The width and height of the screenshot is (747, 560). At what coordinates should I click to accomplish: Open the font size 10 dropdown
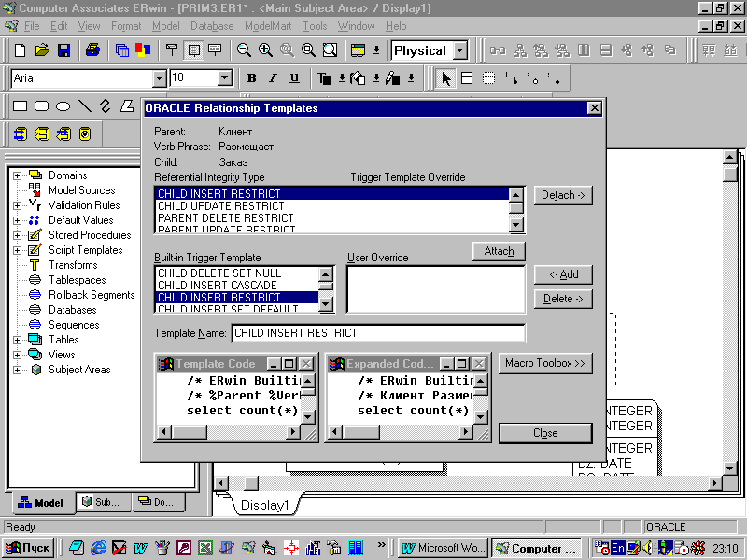pos(225,78)
